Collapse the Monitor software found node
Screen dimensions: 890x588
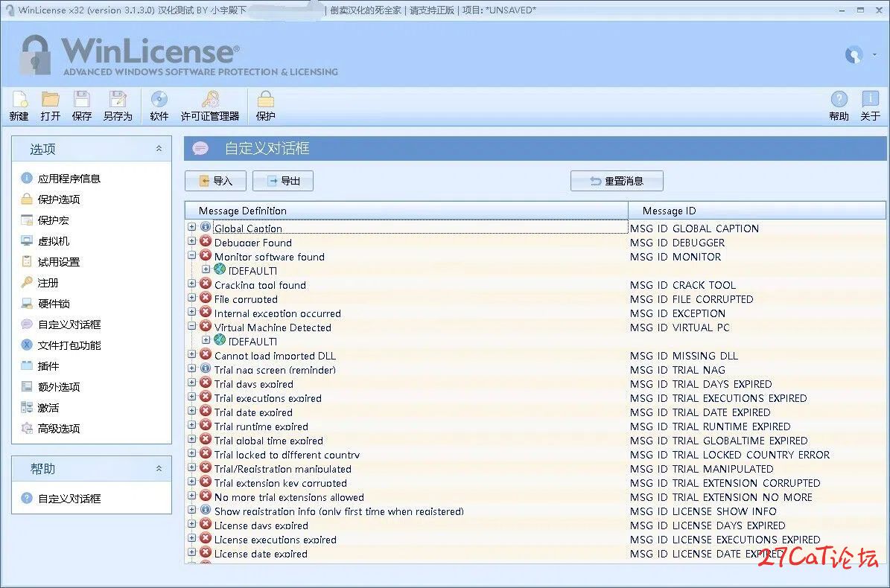(192, 255)
